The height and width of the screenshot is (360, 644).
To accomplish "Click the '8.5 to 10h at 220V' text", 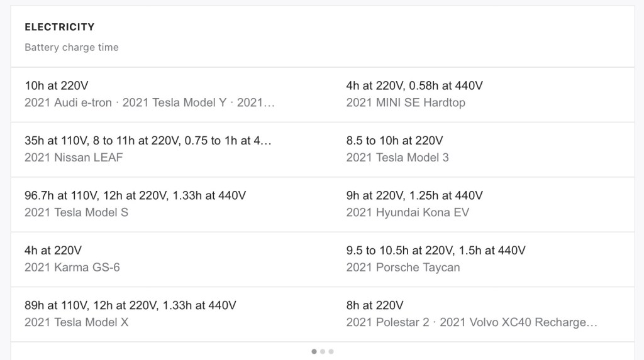I will [394, 141].
